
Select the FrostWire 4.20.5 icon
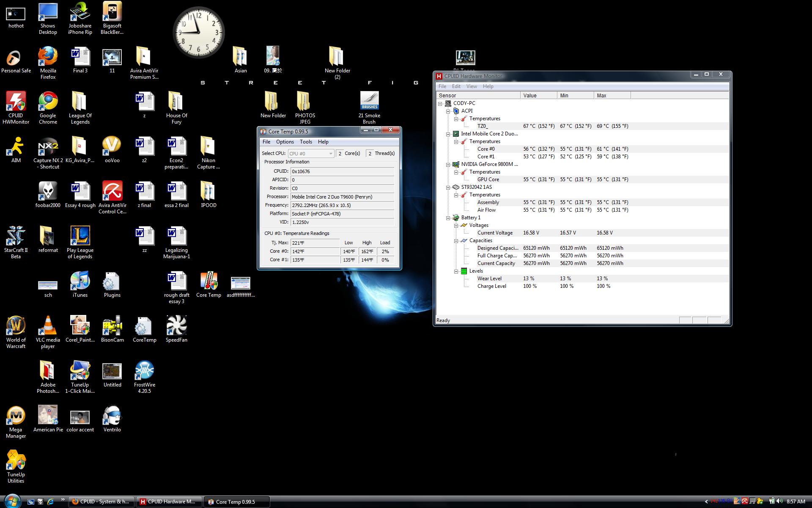pos(144,377)
